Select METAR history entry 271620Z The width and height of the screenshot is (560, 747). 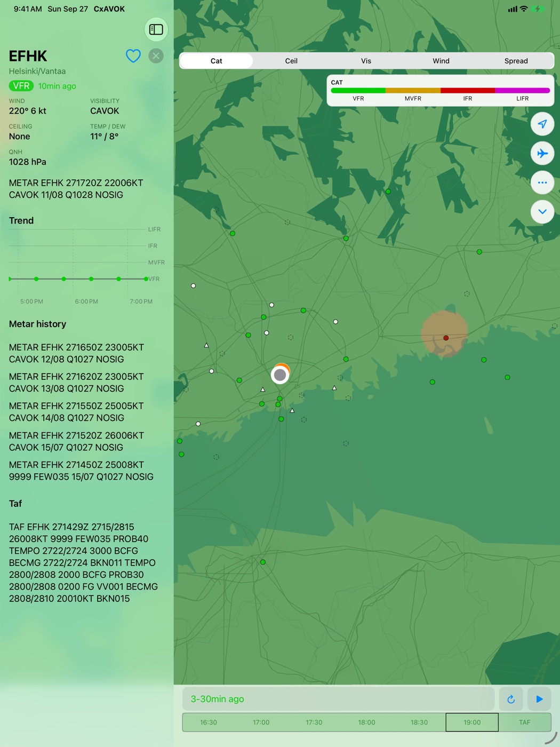point(76,383)
